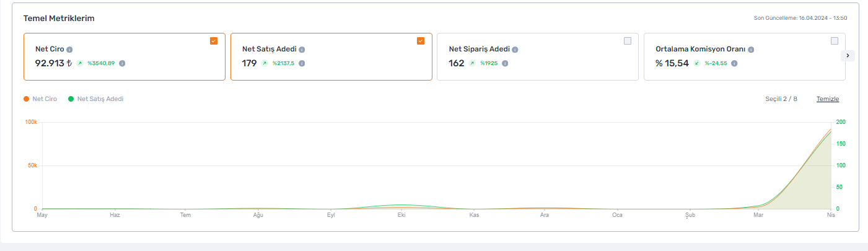Select the Net Sipariş Adedi metric card

tap(538, 57)
